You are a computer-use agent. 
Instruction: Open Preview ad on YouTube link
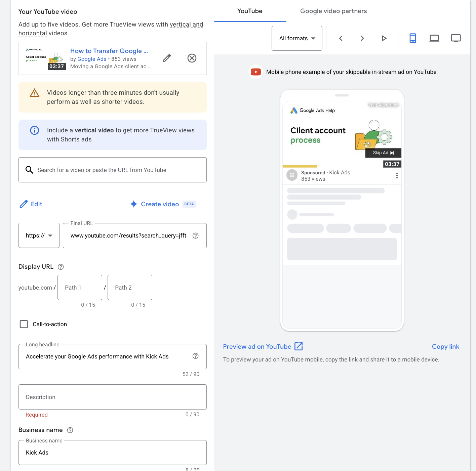point(257,347)
